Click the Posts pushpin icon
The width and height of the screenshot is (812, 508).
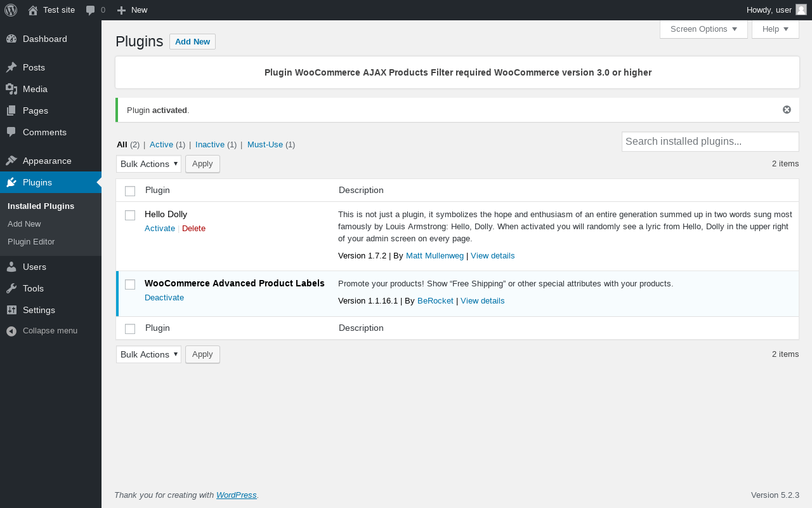point(11,67)
